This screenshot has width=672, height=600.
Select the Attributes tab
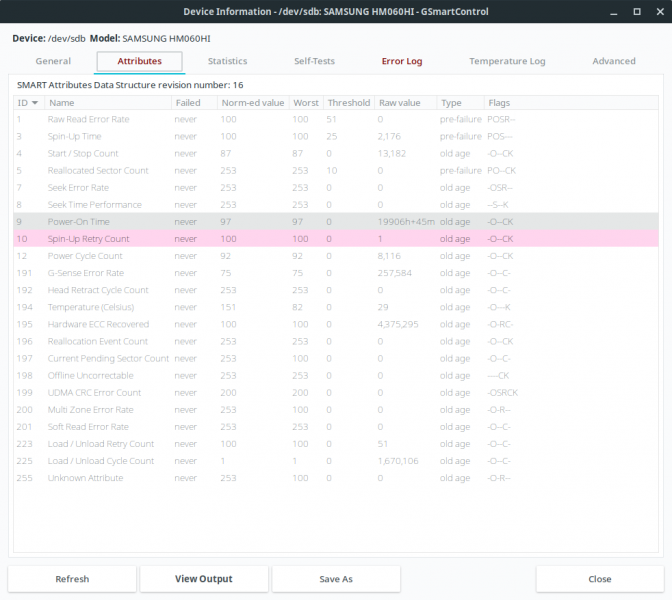point(140,61)
